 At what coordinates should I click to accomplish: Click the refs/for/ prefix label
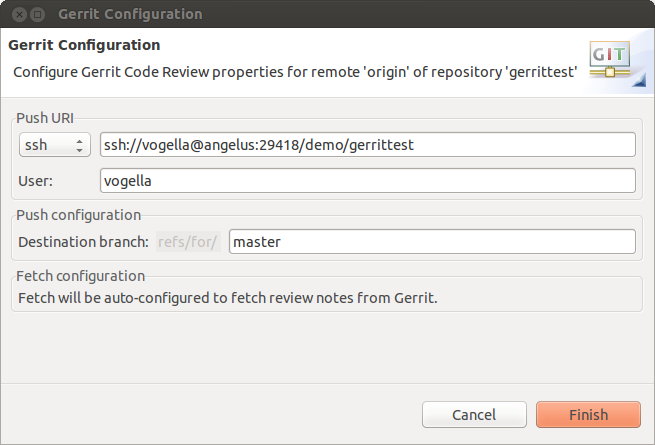click(188, 242)
